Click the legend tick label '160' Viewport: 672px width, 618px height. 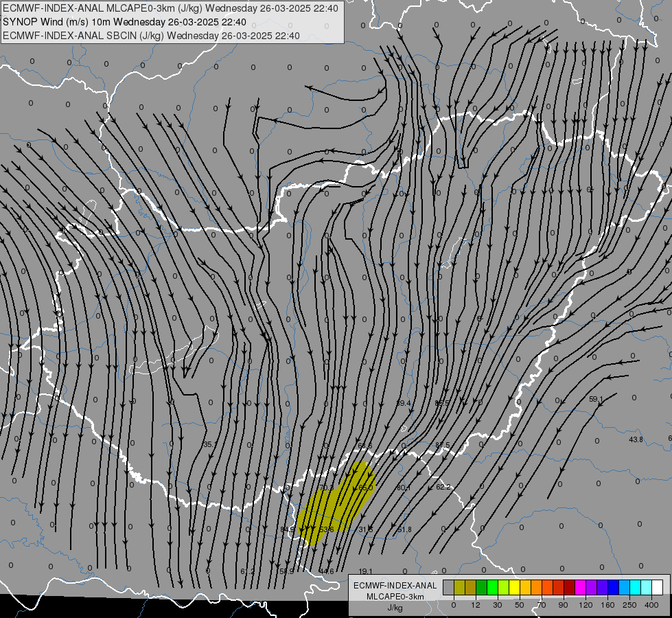coord(607,605)
